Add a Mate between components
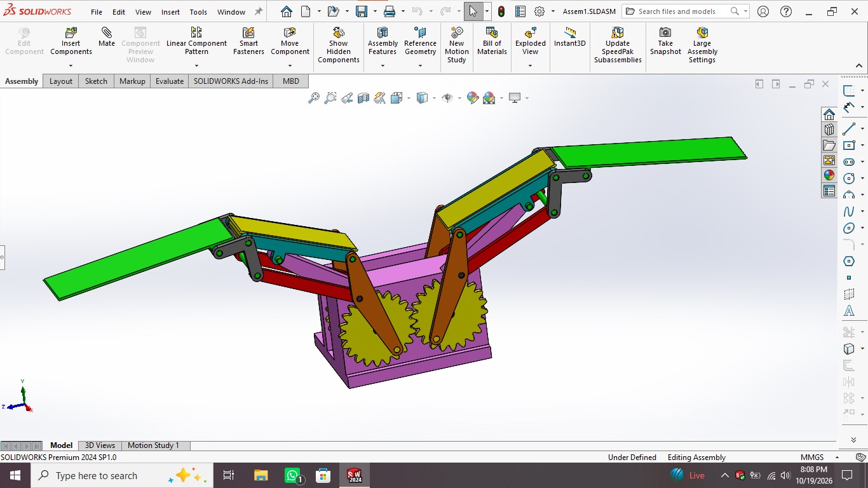Image resolution: width=868 pixels, height=488 pixels. (107, 37)
